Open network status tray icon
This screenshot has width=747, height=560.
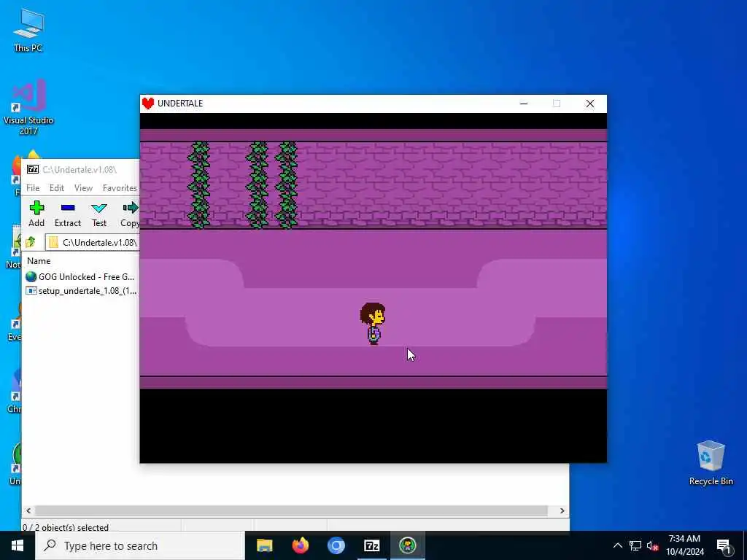click(635, 545)
